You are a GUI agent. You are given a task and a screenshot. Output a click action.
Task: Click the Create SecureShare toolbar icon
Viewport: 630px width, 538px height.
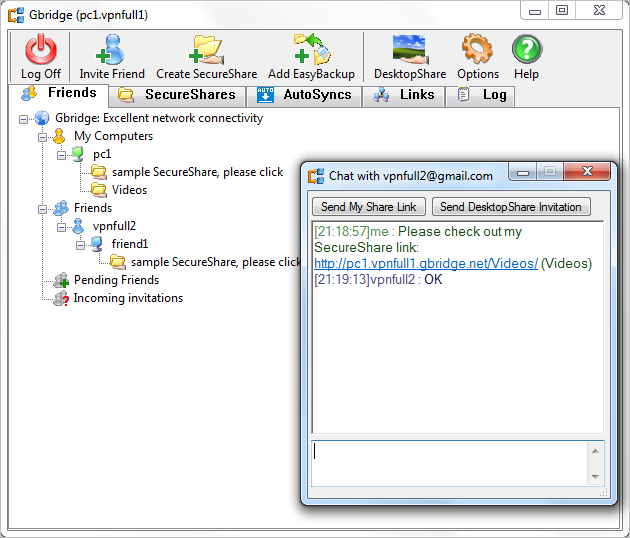point(206,49)
